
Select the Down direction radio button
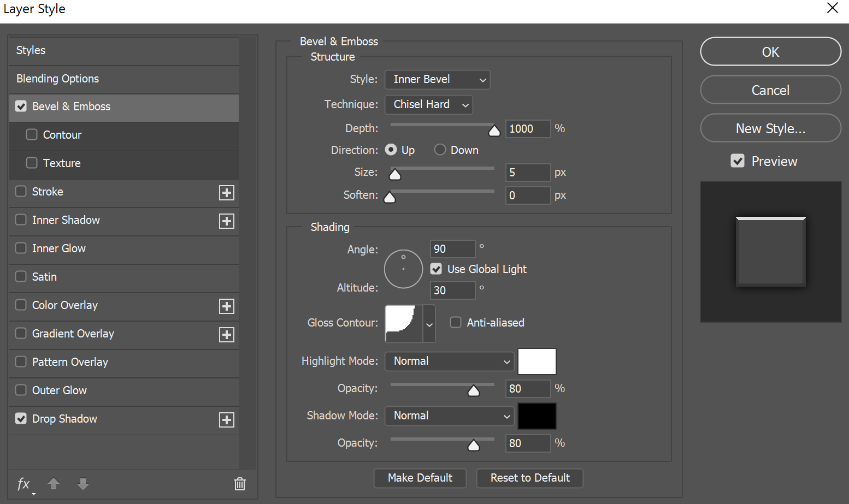click(440, 150)
